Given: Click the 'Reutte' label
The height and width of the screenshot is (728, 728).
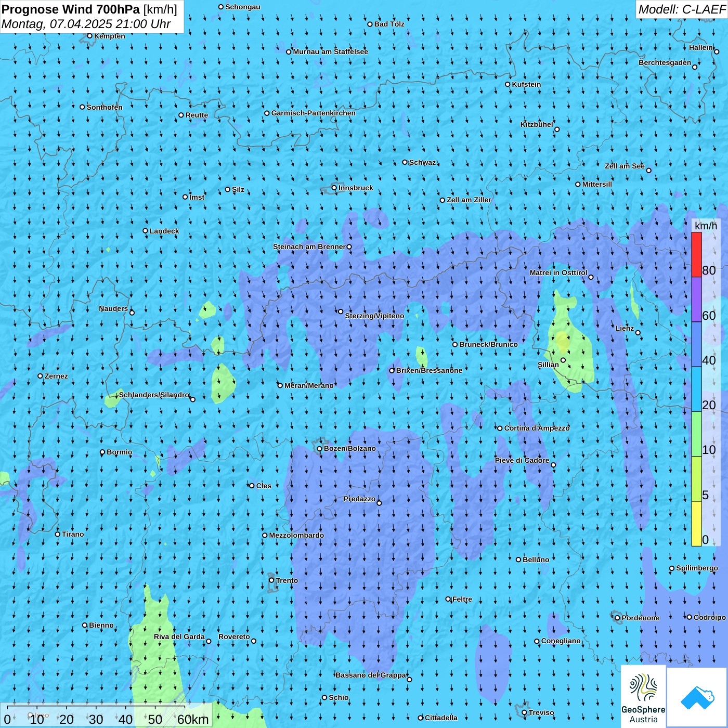Looking at the screenshot, I should [x=197, y=115].
